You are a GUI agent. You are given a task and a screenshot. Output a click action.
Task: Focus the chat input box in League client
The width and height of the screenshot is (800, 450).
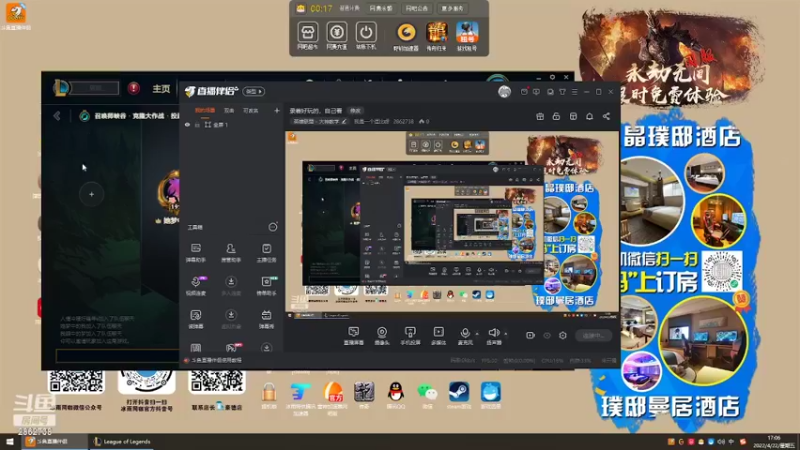coord(117,356)
